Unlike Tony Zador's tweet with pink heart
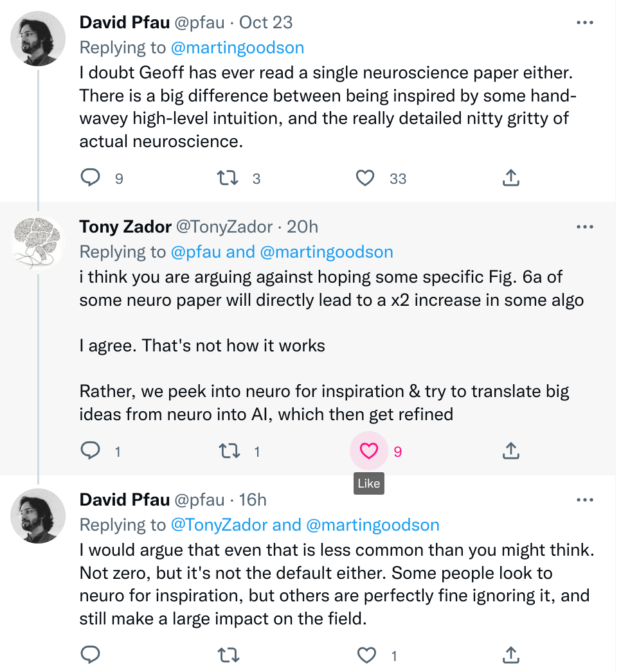621x672 pixels. click(x=369, y=451)
